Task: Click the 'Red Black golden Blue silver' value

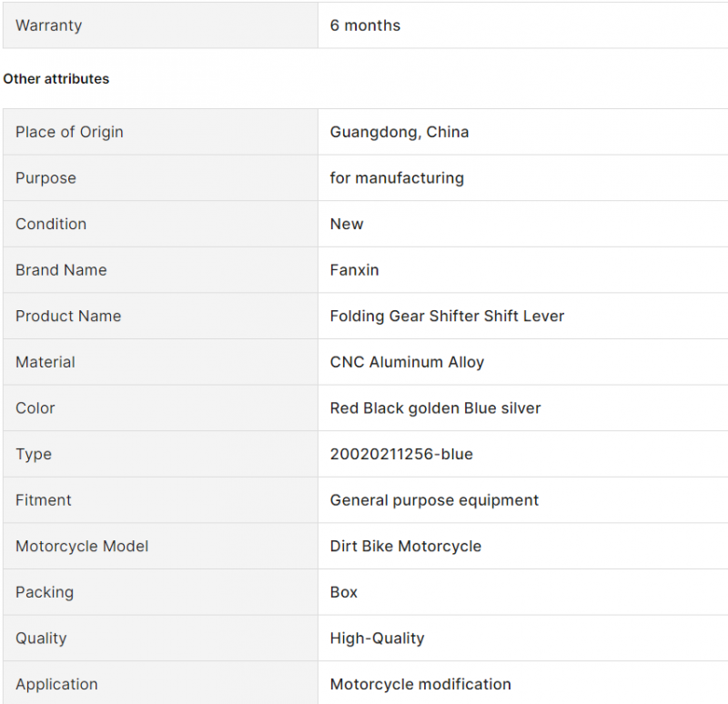Action: point(435,407)
